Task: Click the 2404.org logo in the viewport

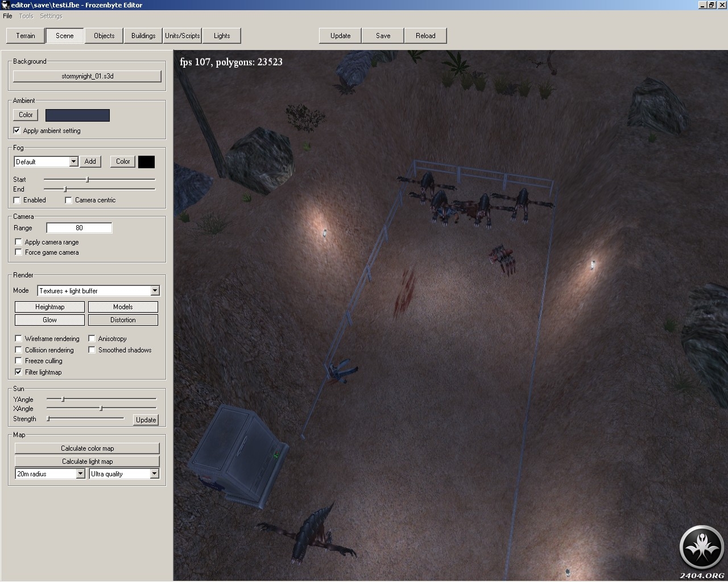Action: (701, 548)
